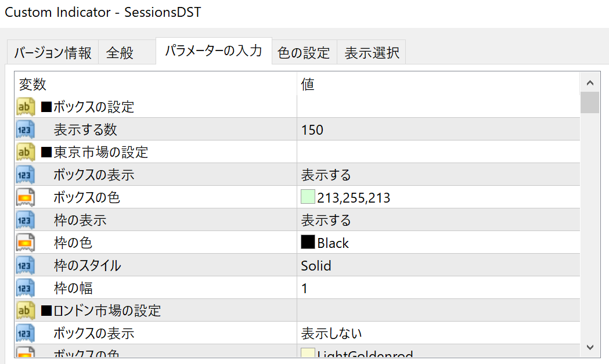Click the string icon beside ■ロンドン市場の設定
This screenshot has width=609, height=364.
[x=26, y=311]
